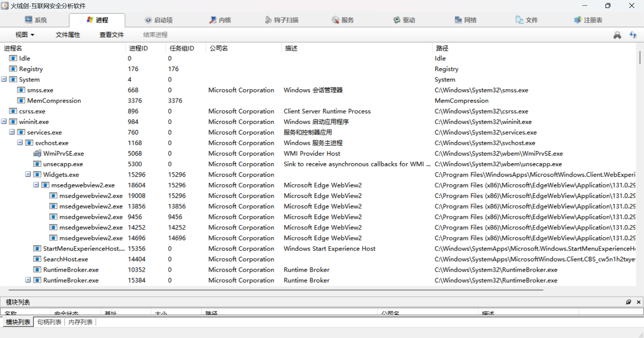Sort by the 描述 column header

pyautogui.click(x=357, y=48)
